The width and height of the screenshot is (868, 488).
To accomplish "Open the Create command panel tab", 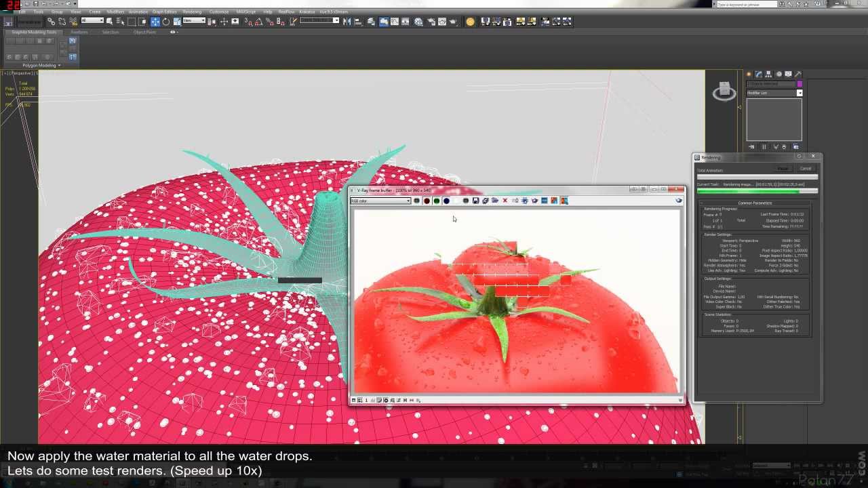I will (749, 74).
